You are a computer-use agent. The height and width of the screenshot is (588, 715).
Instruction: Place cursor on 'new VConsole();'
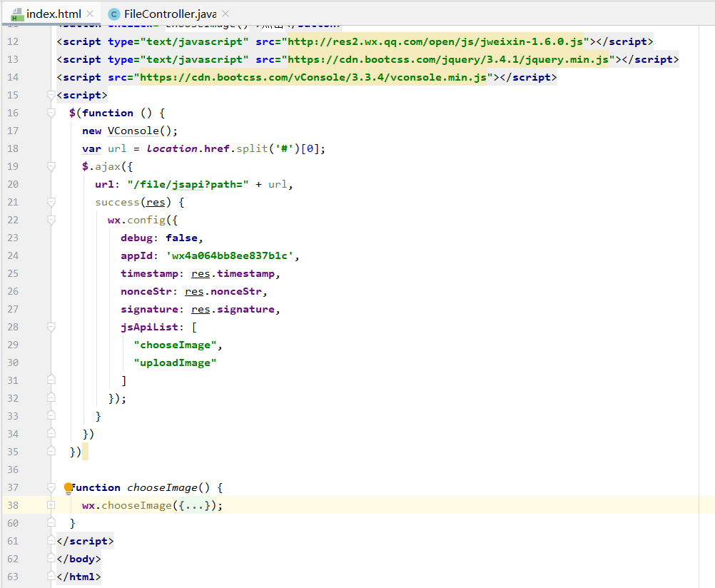(130, 131)
